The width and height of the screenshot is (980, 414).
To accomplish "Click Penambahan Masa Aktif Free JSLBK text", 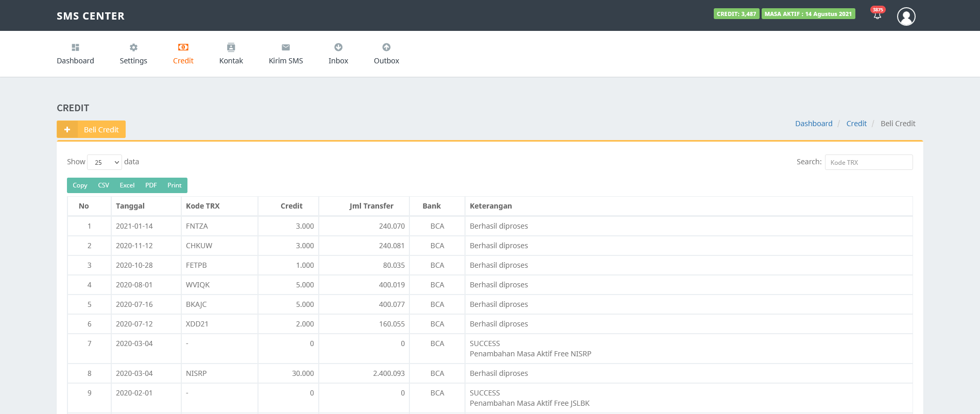I will pos(529,403).
